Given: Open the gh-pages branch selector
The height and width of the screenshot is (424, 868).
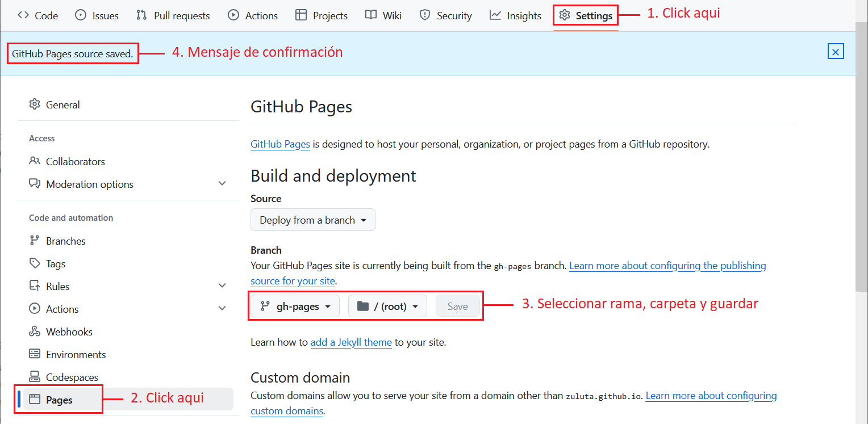Looking at the screenshot, I should click(295, 307).
